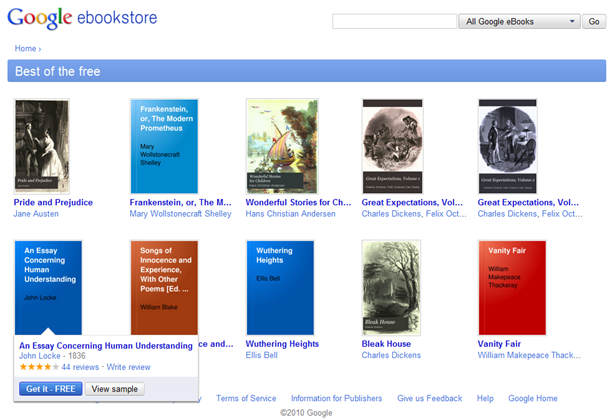Click author link Jane Austen
This screenshot has height=420, width=610.
(36, 214)
